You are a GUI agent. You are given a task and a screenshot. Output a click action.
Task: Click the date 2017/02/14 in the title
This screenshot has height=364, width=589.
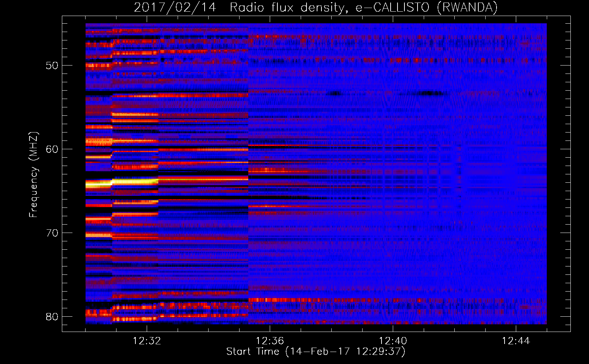pos(175,7)
